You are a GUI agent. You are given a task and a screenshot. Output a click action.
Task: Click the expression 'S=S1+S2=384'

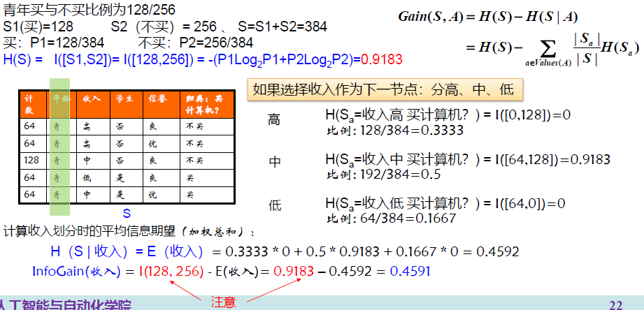pyautogui.click(x=282, y=27)
